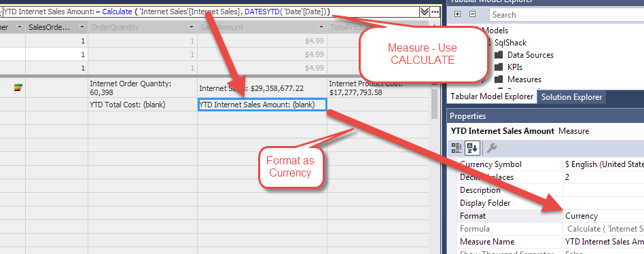644x254 pixels.
Task: Open the Measures folder
Action: (524, 79)
